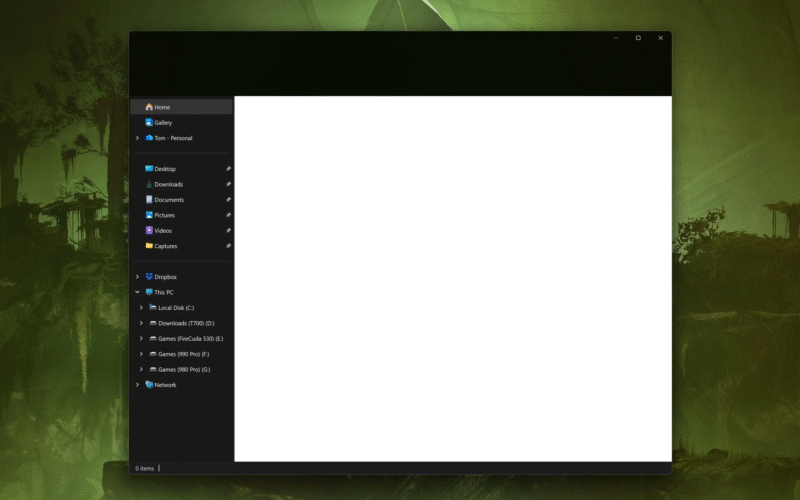Expand the Dropbox chevron
The height and width of the screenshot is (500, 800).
coord(137,277)
